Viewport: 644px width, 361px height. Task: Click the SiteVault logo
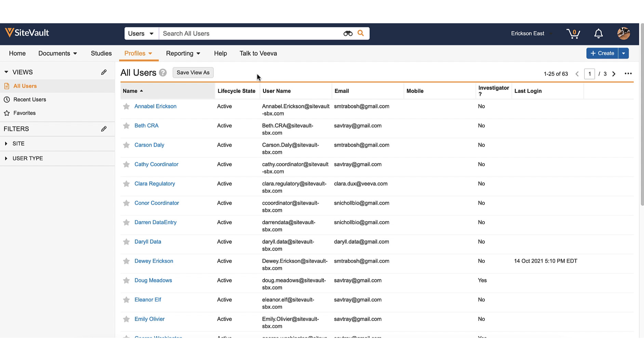27,33
